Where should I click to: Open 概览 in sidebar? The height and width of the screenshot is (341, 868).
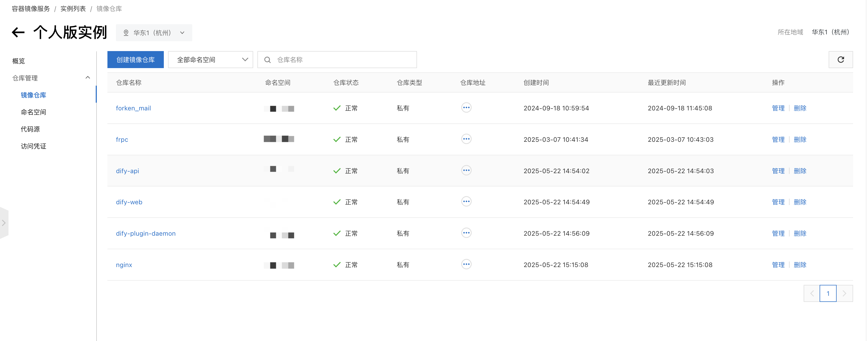19,61
